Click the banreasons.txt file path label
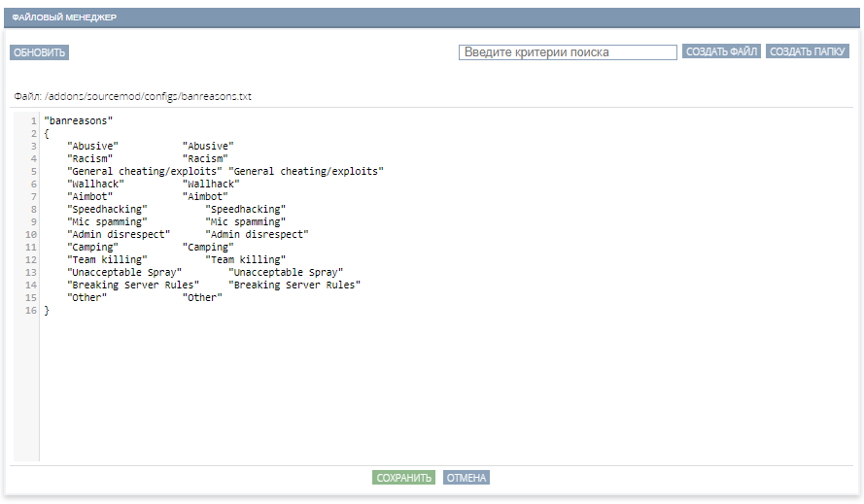 point(133,96)
